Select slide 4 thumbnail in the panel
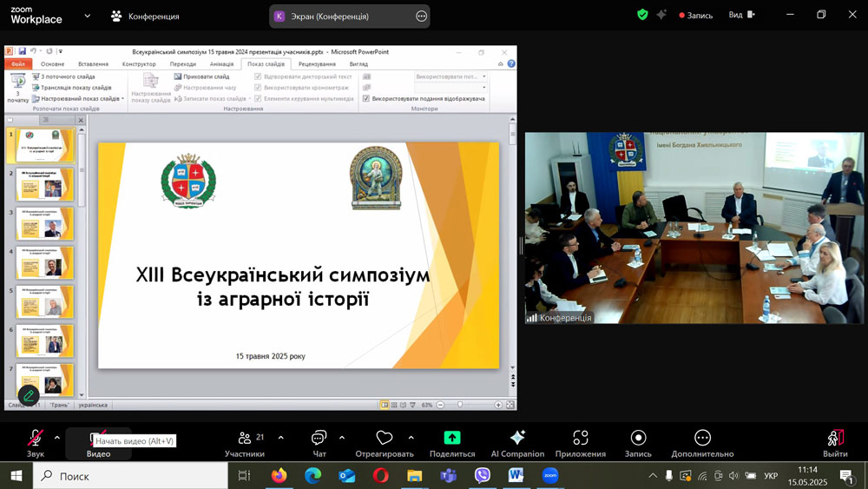The height and width of the screenshot is (489, 868). point(45,262)
